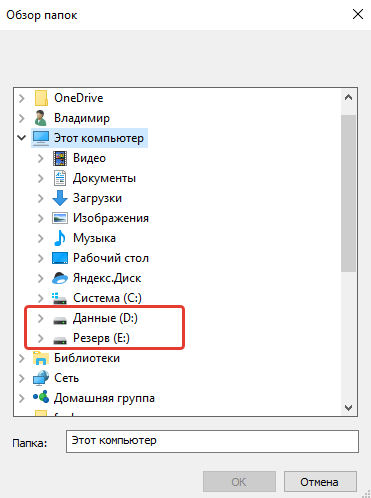This screenshot has width=371, height=498.
Task: Expand the OneDrive tree node
Action: click(22, 98)
